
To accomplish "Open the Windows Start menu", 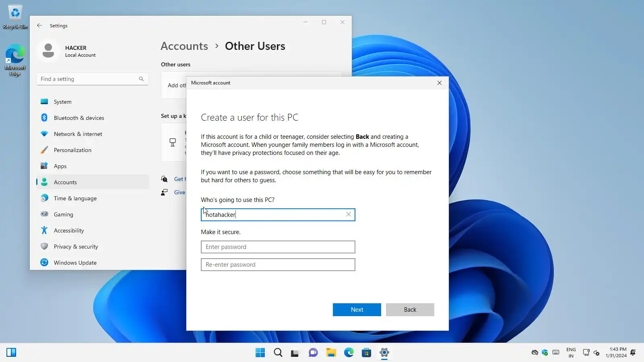I will (260, 353).
